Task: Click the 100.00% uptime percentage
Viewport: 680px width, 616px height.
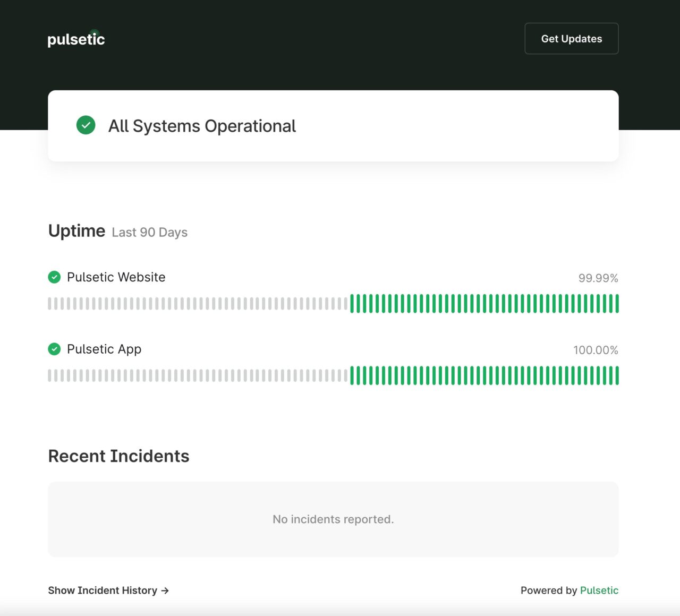Action: [x=596, y=350]
